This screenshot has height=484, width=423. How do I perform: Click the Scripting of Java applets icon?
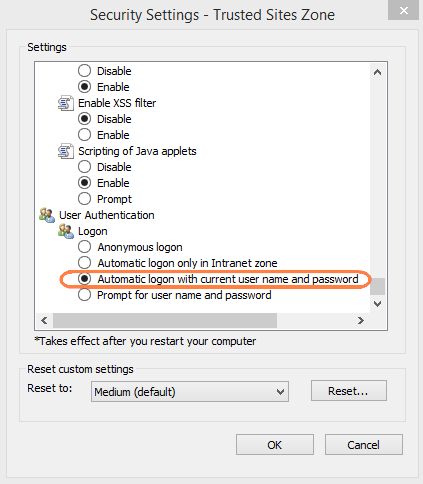(x=66, y=151)
